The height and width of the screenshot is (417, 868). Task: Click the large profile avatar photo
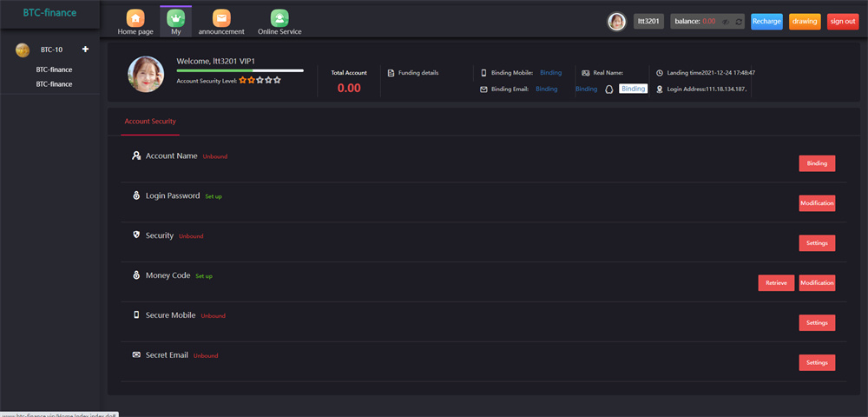pyautogui.click(x=146, y=75)
